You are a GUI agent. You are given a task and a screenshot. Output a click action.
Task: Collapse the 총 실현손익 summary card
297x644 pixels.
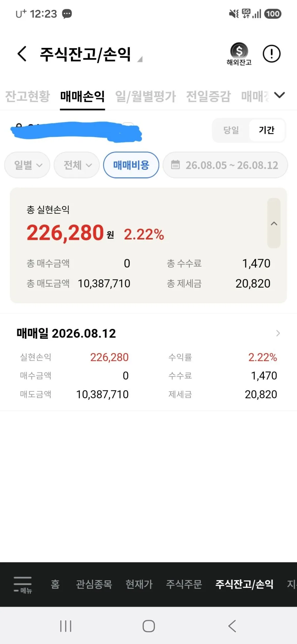point(274,223)
